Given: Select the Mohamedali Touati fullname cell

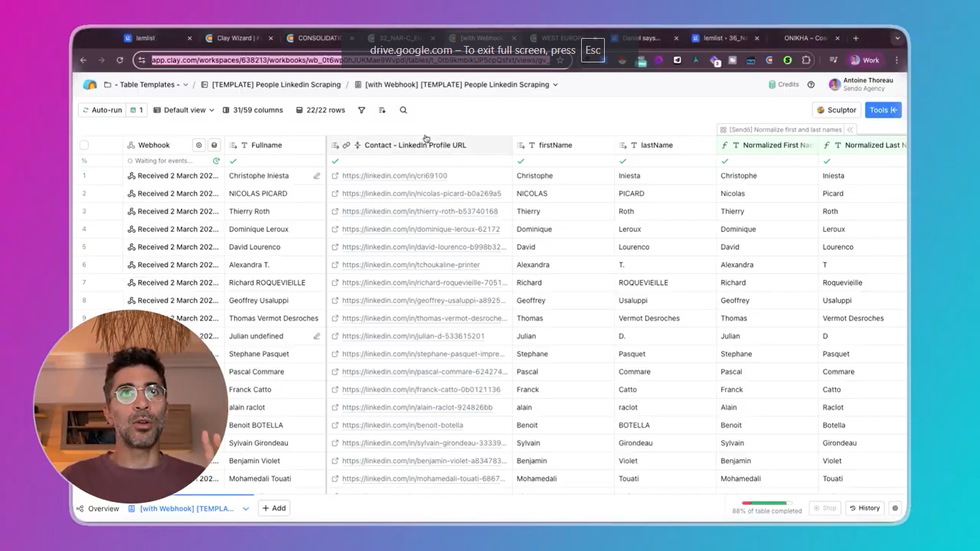Looking at the screenshot, I should point(275,479).
